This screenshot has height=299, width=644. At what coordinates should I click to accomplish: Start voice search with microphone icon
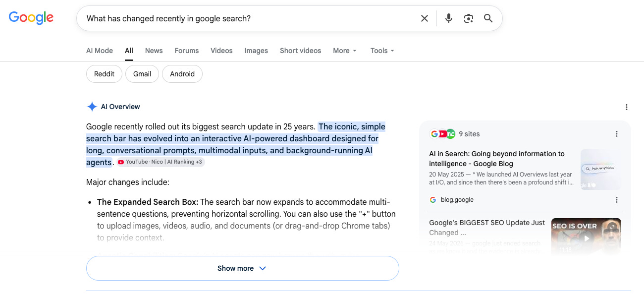[x=449, y=18]
